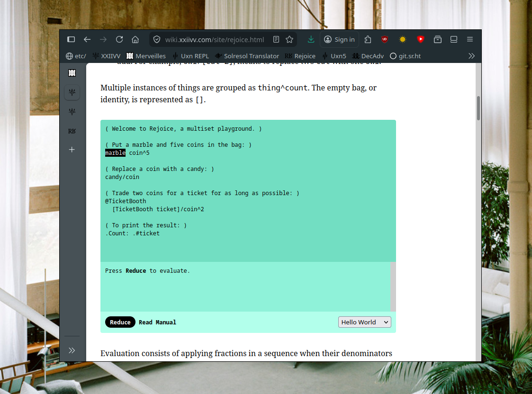The image size is (532, 394).
Task: Bookmark this page with the star icon
Action: tap(289, 39)
